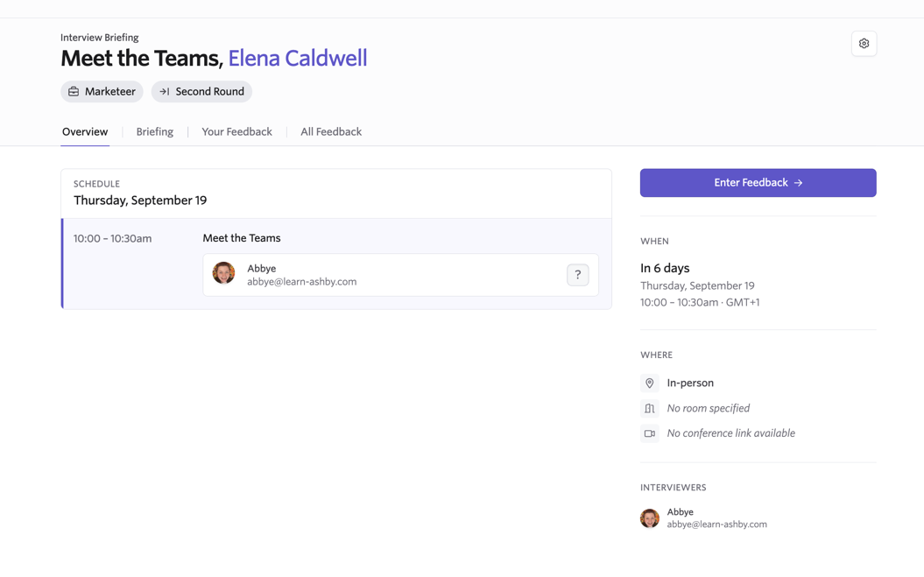Click the Abbye name in the schedule card
Screen dimensions: 924x577
(x=262, y=269)
